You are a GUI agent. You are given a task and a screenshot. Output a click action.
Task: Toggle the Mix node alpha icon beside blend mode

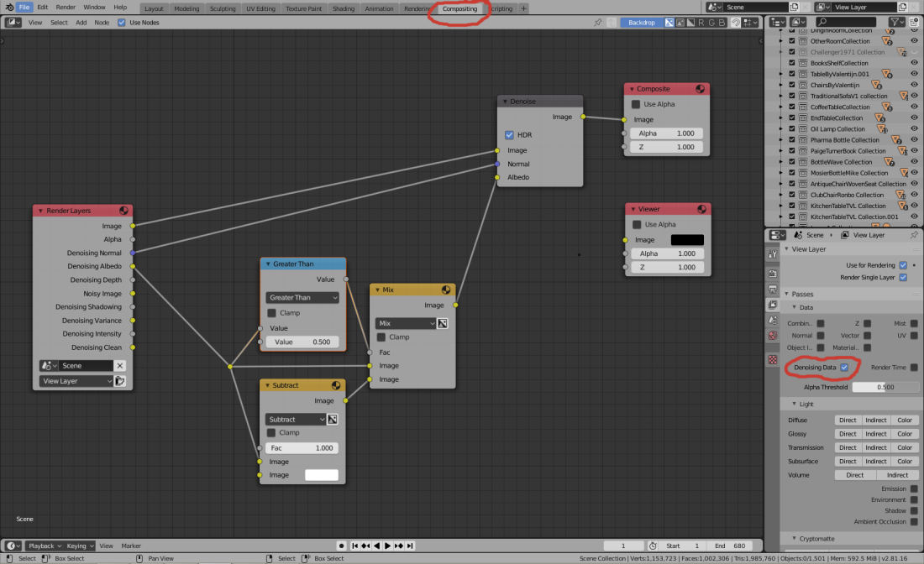point(443,323)
